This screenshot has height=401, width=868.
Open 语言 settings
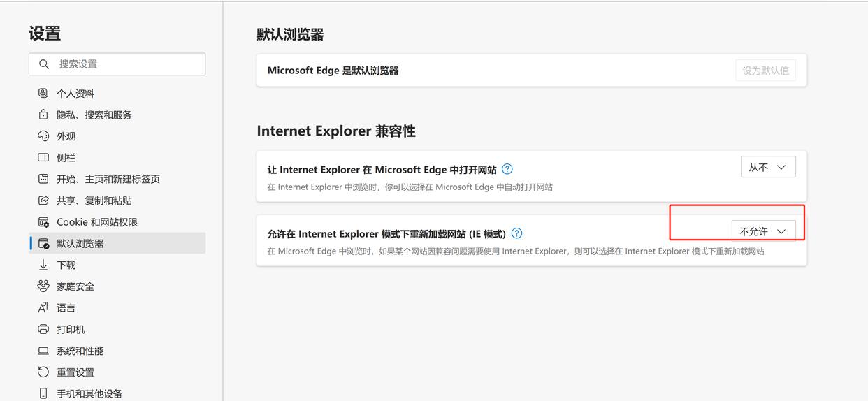coord(117,308)
